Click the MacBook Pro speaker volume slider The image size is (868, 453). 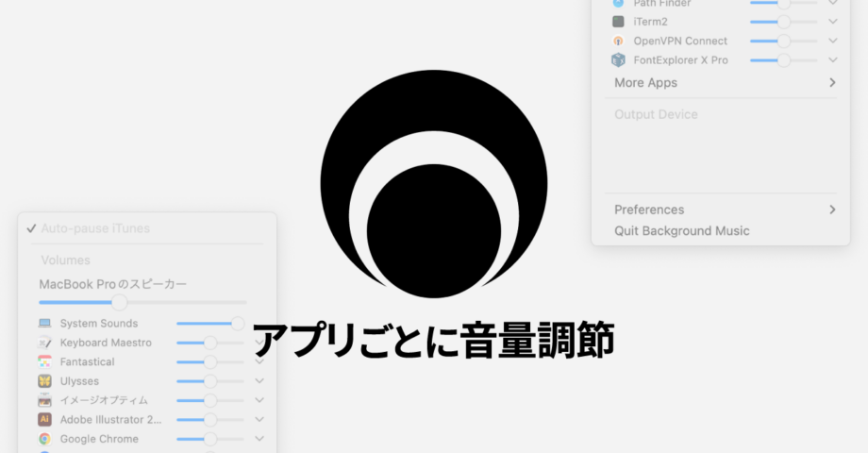142,302
